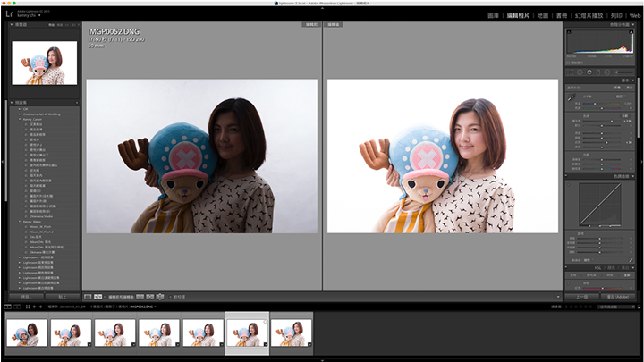
Task: Toggle shadow clipping indicator in histogram
Action: click(569, 32)
